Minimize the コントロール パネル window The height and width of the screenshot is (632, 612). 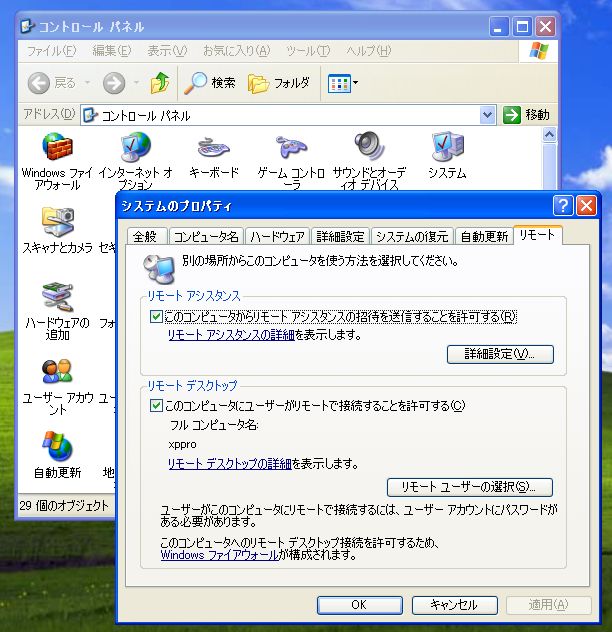pyautogui.click(x=499, y=27)
